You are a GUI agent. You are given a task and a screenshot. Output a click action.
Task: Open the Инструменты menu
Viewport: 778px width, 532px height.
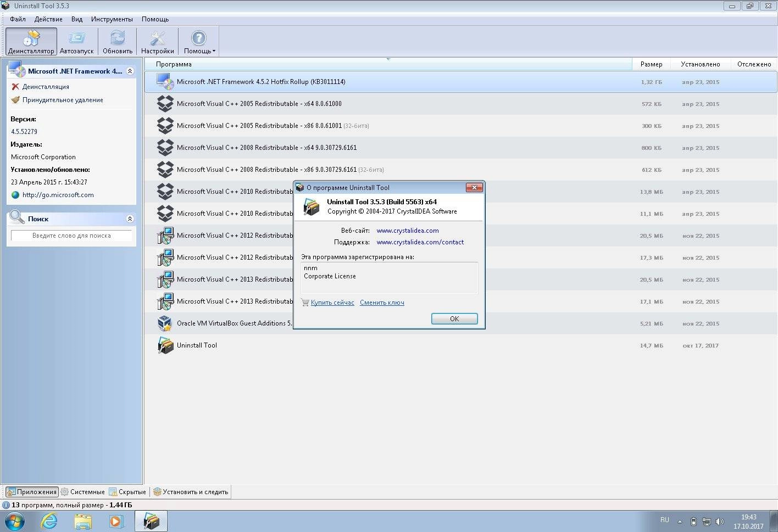click(112, 19)
